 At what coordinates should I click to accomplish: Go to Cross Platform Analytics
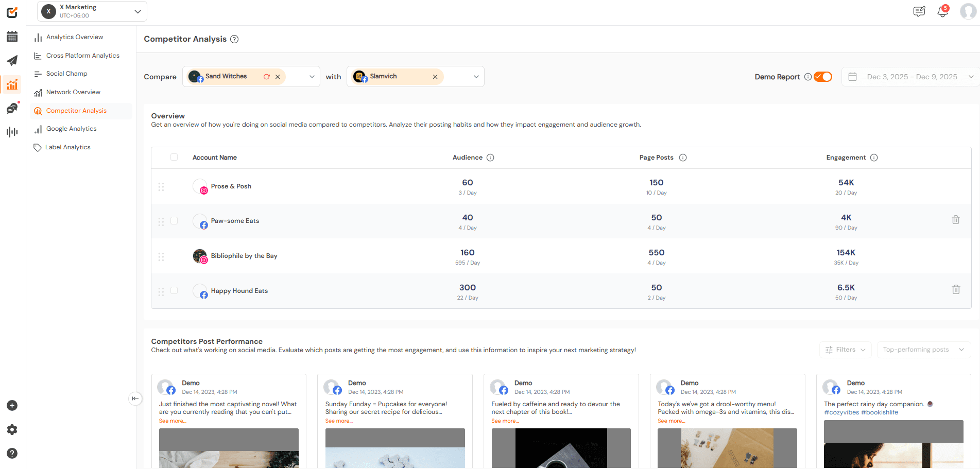(82, 55)
